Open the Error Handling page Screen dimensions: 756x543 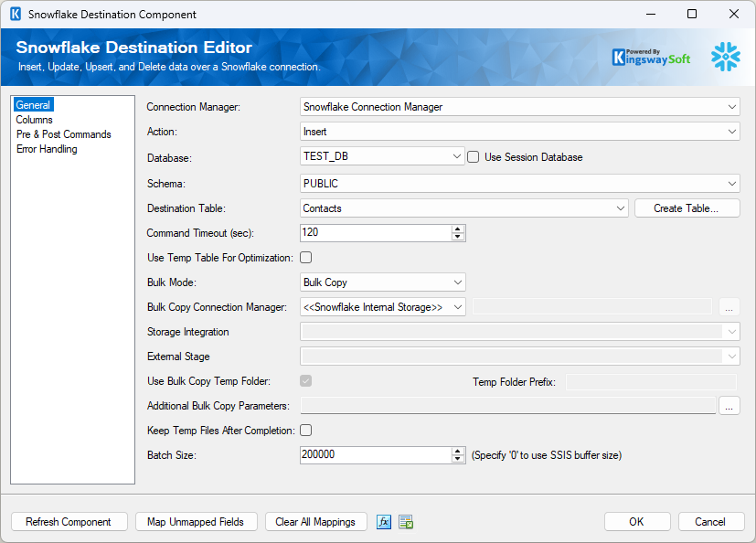pyautogui.click(x=47, y=149)
